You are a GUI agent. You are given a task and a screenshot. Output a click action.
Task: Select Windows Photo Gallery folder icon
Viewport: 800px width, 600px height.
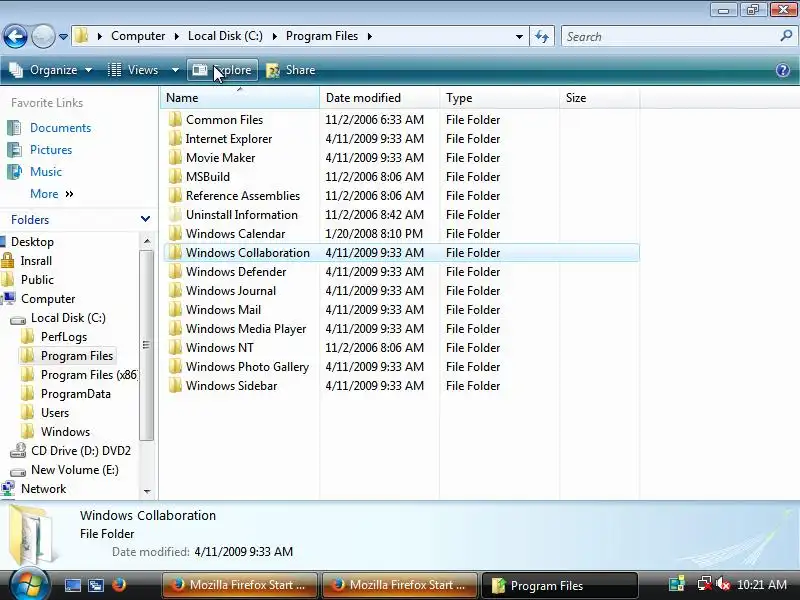(x=175, y=366)
